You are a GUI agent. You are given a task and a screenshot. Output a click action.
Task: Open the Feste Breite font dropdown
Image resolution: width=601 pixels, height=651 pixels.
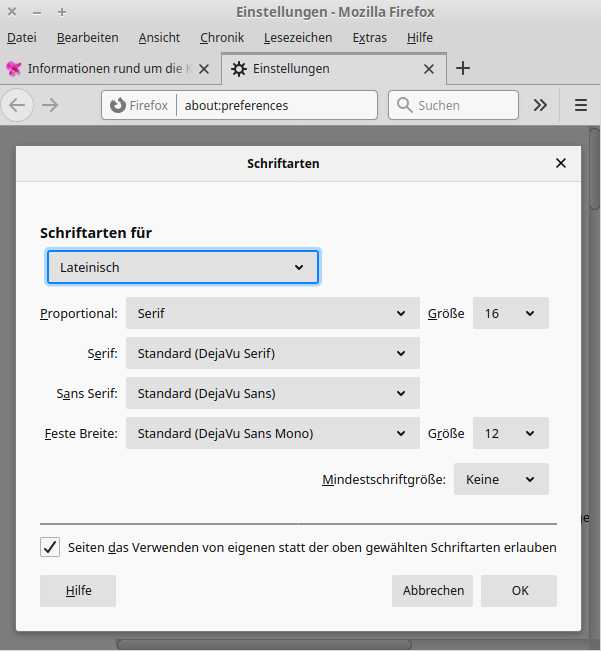[272, 433]
